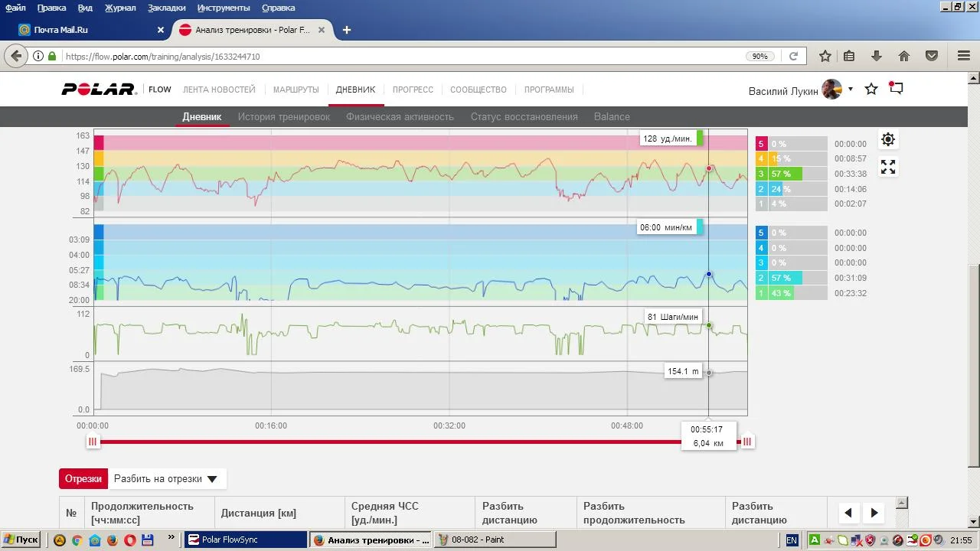Viewport: 980px width, 551px height.
Task: Open the Журнал menu in the menu bar
Action: pos(120,8)
